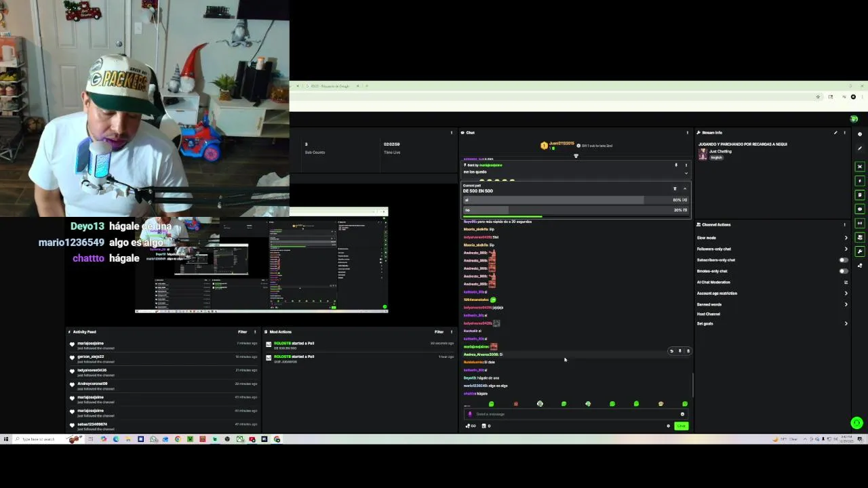The width and height of the screenshot is (868, 488).
Task: Click the chat bubble sidebar icon
Action: 860,209
